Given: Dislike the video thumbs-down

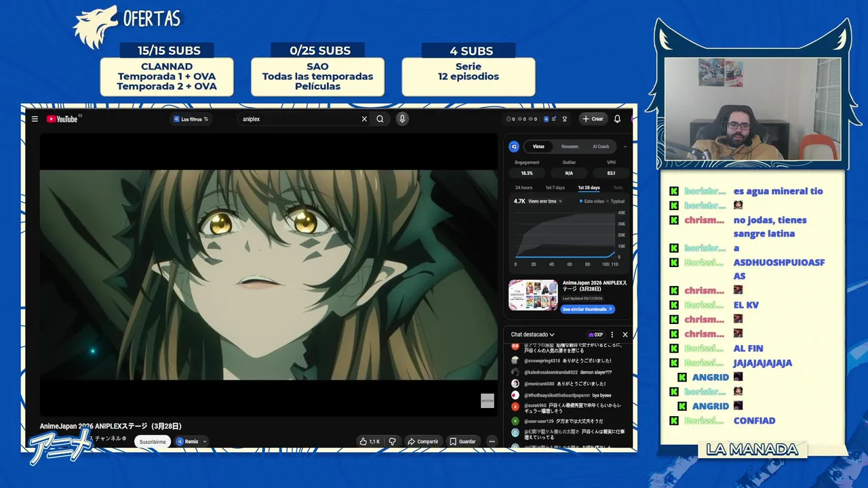Looking at the screenshot, I should coord(392,441).
